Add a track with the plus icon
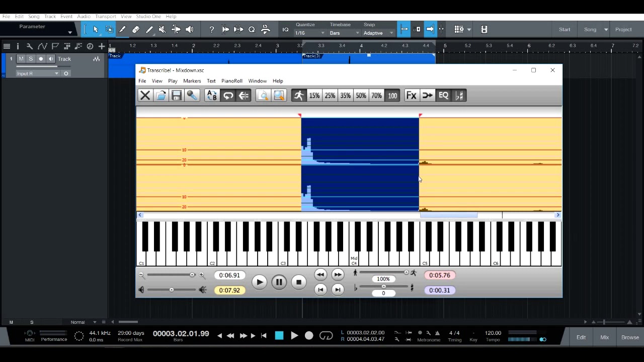The width and height of the screenshot is (644, 362). click(102, 46)
